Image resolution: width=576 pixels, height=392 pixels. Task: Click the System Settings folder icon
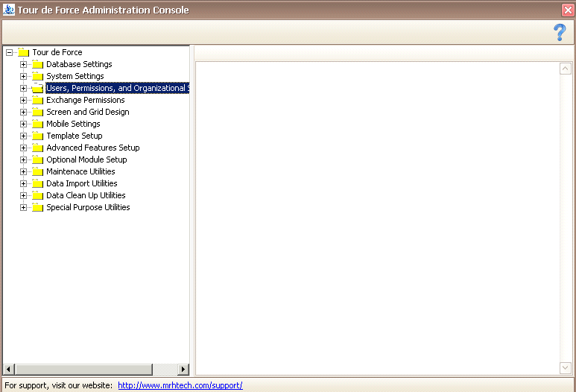point(37,76)
